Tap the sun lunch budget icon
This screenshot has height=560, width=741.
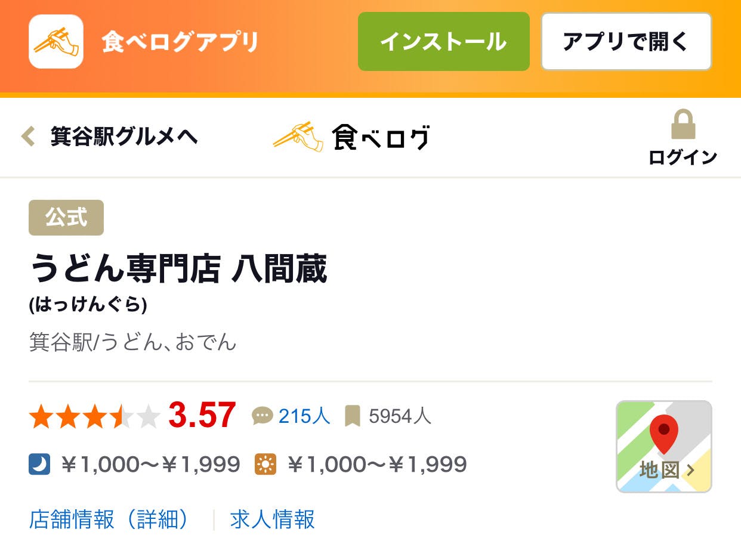click(265, 464)
